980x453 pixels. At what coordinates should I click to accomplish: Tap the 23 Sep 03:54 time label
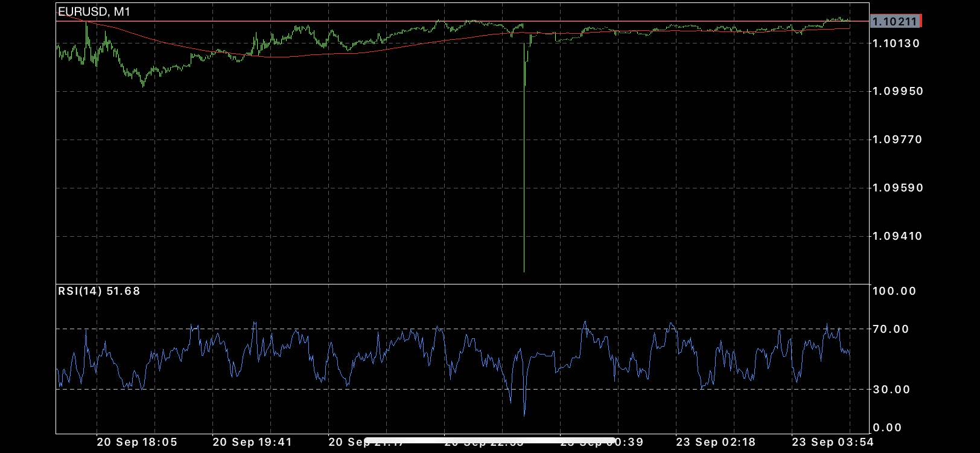click(x=832, y=442)
